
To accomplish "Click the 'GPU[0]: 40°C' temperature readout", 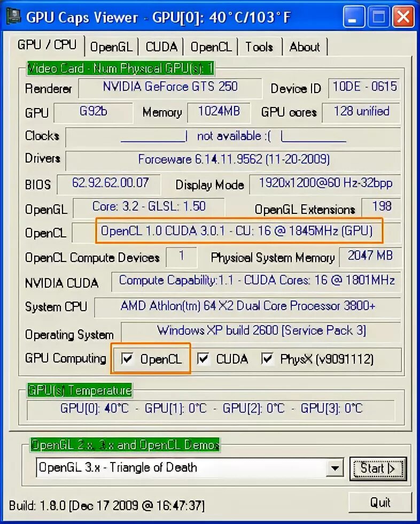I will click(94, 409).
